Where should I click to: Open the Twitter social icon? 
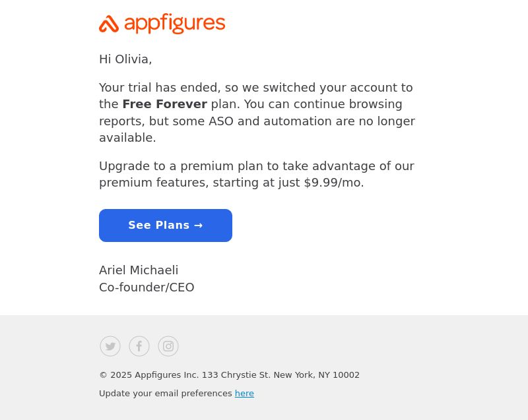110,346
